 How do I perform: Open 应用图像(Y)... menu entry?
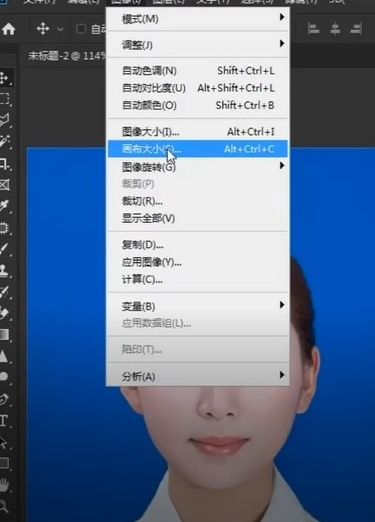tap(198, 262)
